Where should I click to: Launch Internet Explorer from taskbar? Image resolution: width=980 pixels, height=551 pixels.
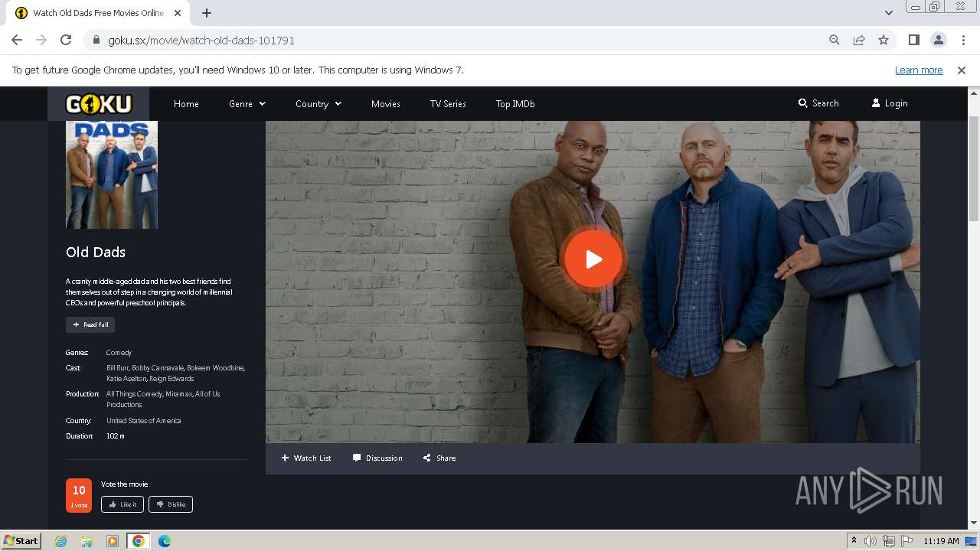click(60, 541)
